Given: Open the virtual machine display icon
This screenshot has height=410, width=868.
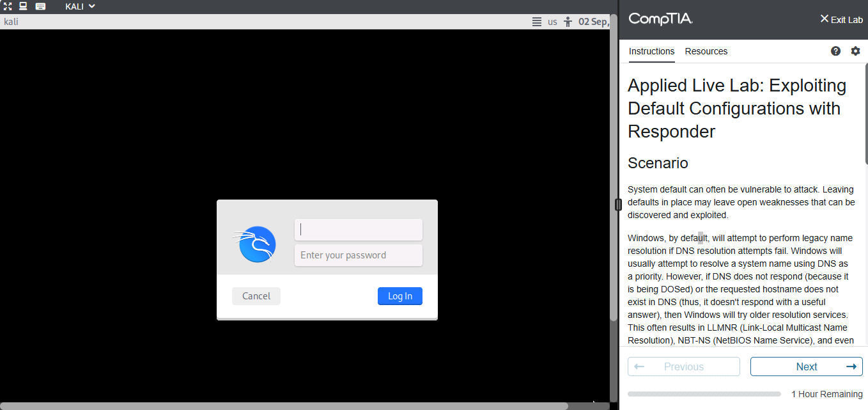Looking at the screenshot, I should (x=22, y=6).
